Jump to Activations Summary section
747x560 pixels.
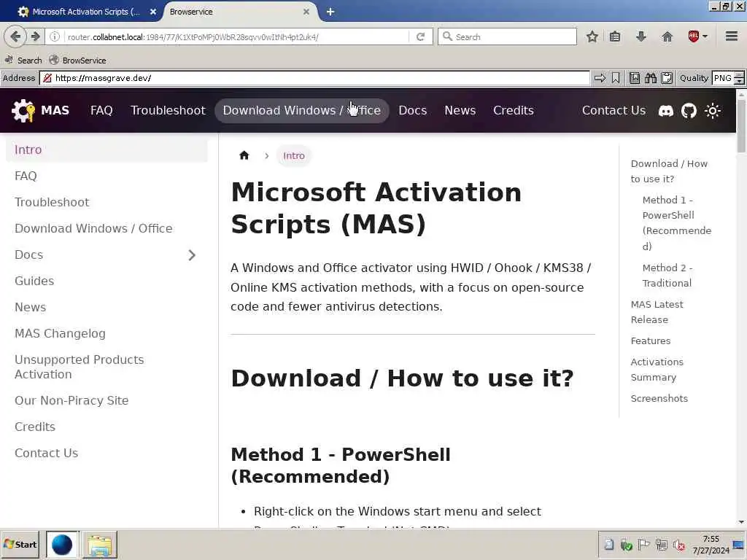[x=657, y=370]
